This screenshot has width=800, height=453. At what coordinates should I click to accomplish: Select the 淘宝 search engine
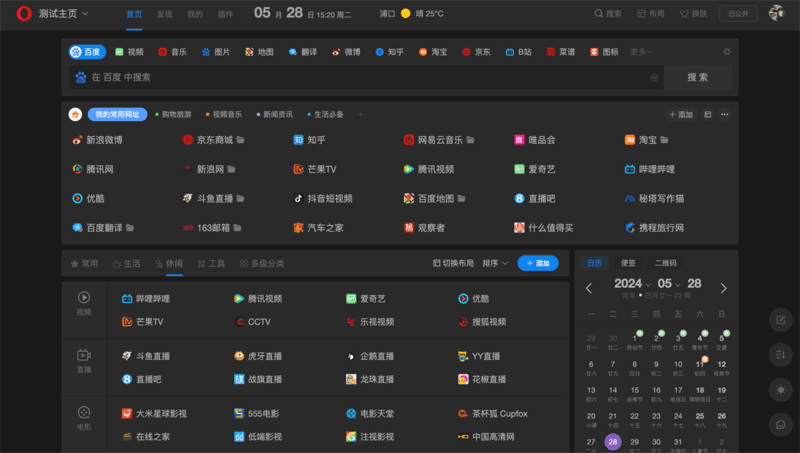pyautogui.click(x=433, y=52)
